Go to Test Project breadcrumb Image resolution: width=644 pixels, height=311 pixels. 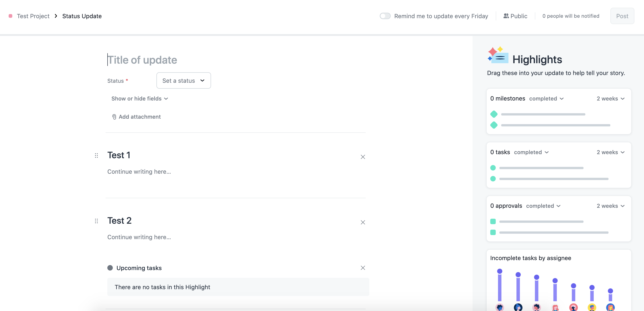click(x=33, y=16)
